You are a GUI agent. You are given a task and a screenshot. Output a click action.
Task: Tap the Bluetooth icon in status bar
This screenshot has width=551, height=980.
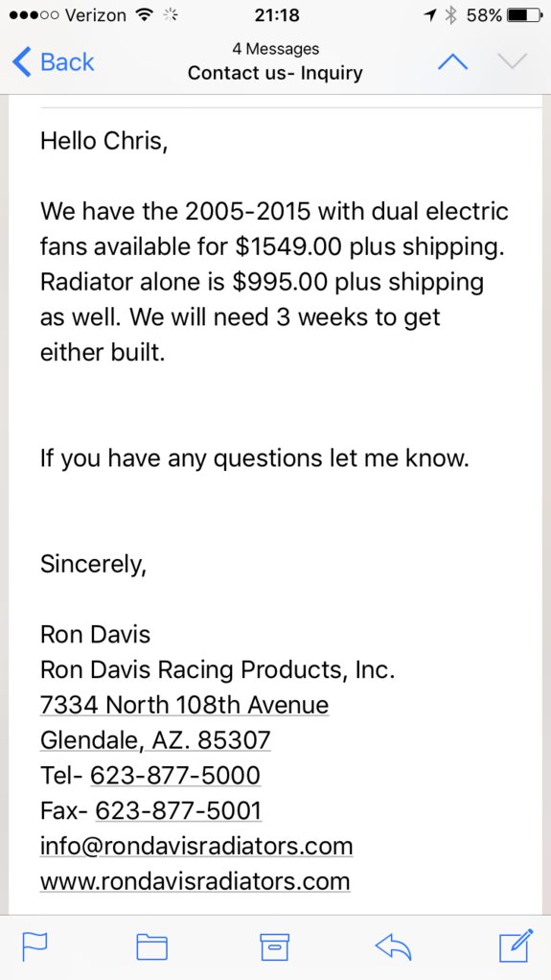click(x=450, y=15)
